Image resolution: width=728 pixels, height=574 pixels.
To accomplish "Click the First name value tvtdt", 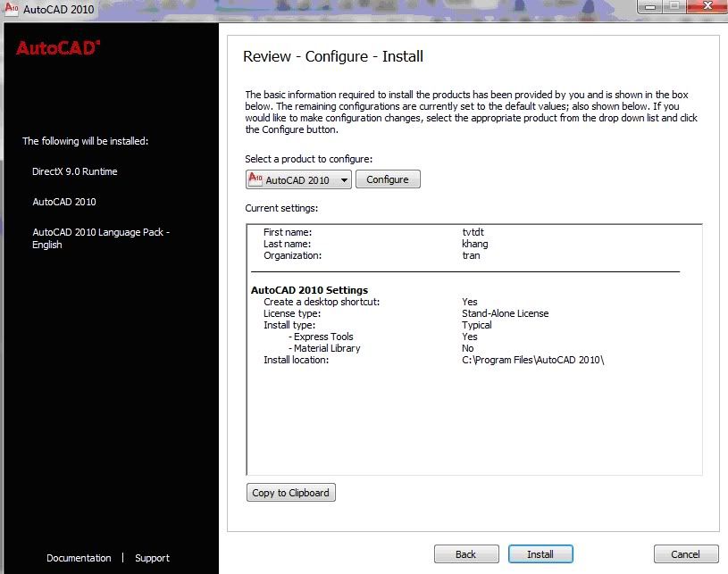I will [x=473, y=232].
